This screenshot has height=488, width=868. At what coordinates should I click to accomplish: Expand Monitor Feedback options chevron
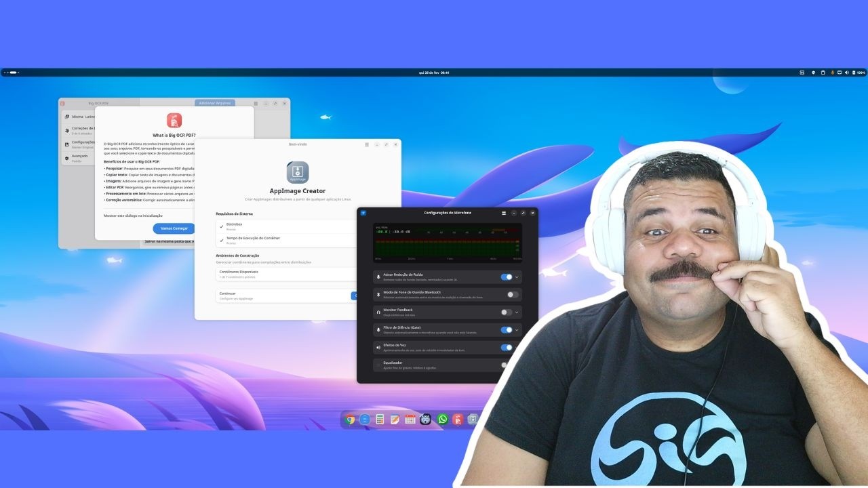tap(517, 312)
